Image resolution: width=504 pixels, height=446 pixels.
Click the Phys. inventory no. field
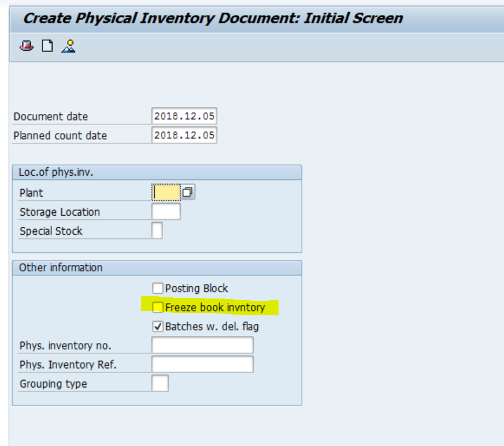(202, 345)
